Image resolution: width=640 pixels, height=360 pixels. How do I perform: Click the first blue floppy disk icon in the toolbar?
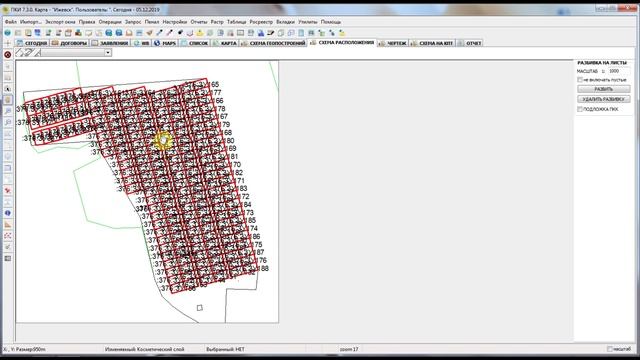[109, 33]
